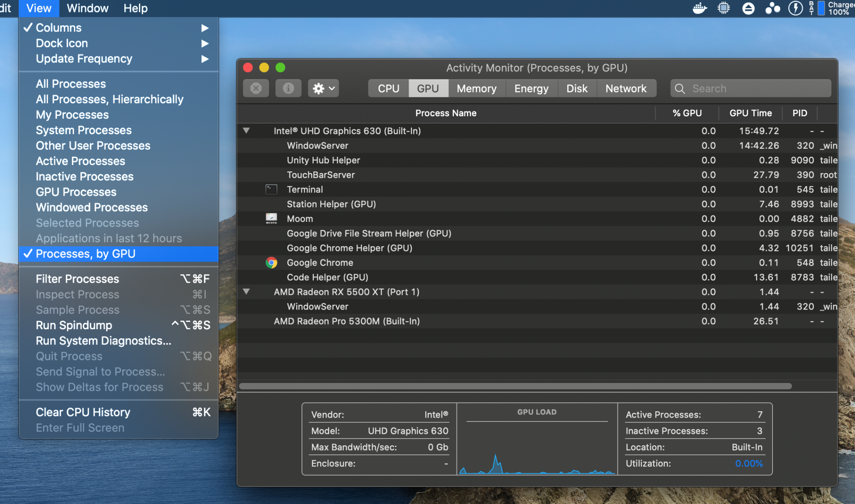Sort by Process Name column header
The height and width of the screenshot is (504, 855).
pyautogui.click(x=446, y=113)
